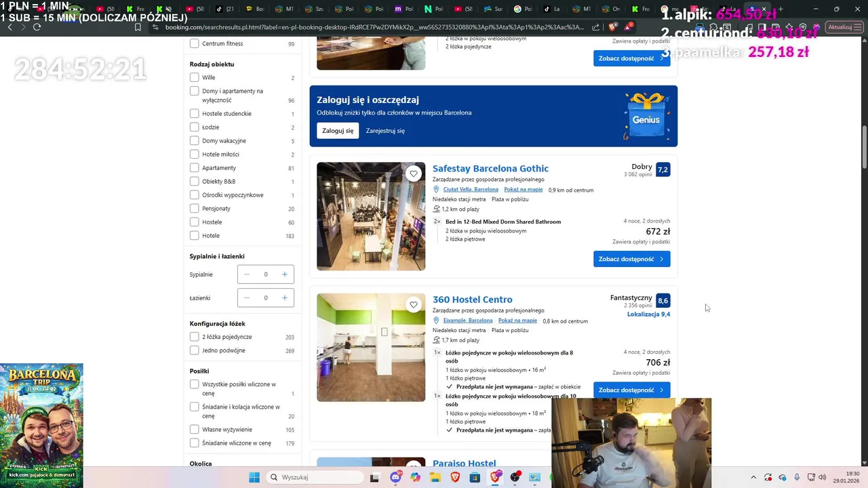Click Zarejestruj się link
This screenshot has height=488, width=868.
coord(385,131)
